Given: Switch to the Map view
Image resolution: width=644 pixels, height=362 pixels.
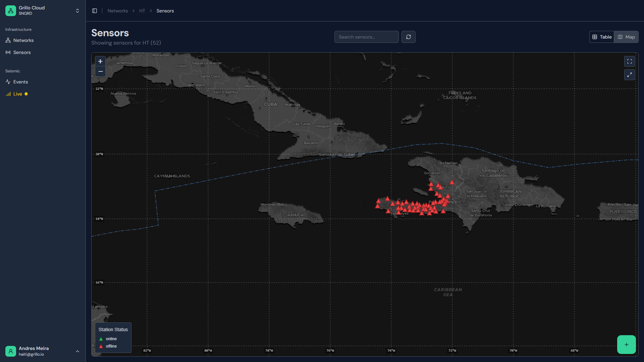Looking at the screenshot, I should 626,37.
